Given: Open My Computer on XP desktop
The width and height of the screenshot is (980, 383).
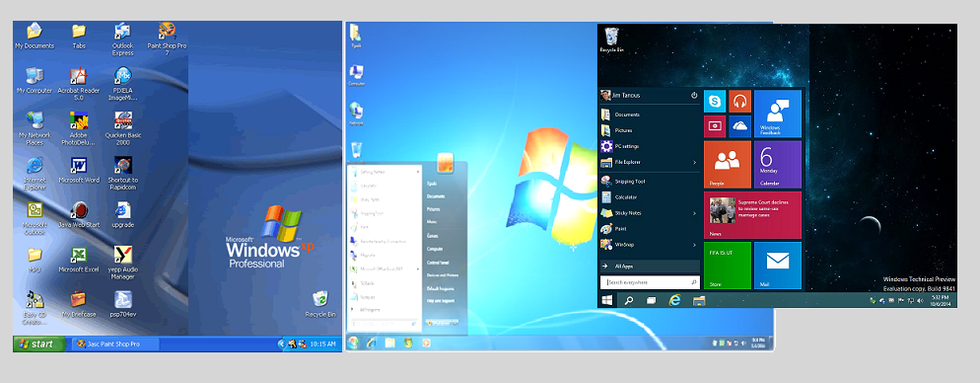Looking at the screenshot, I should coord(35,81).
